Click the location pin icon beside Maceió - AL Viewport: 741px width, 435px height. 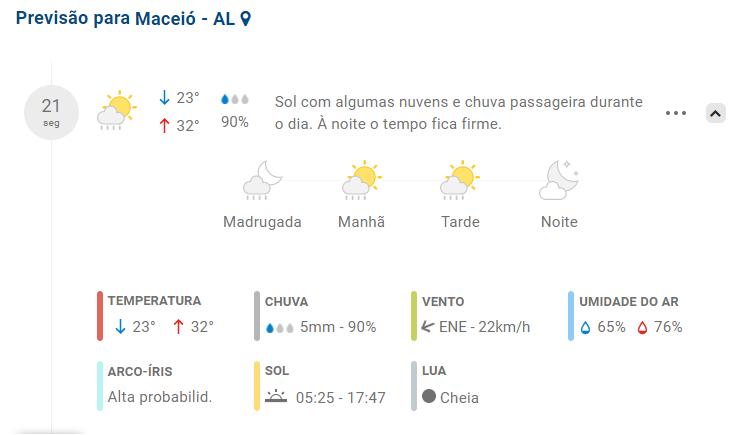(246, 19)
